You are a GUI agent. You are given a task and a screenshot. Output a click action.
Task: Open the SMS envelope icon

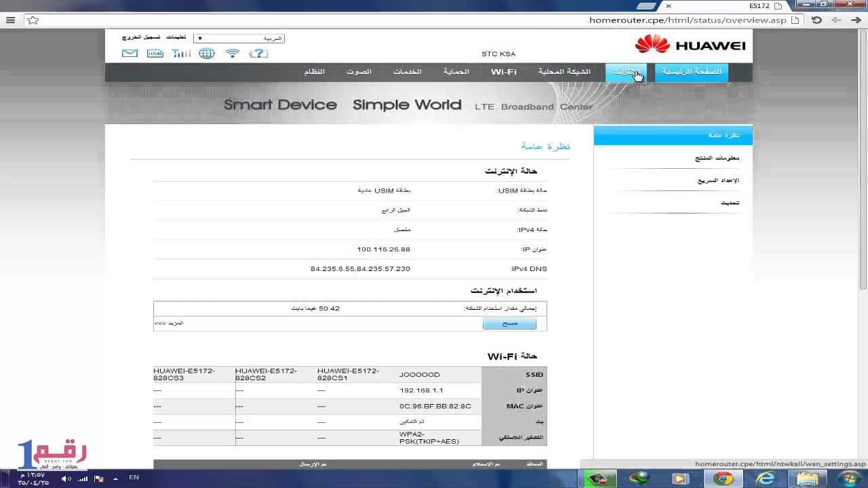tap(129, 53)
